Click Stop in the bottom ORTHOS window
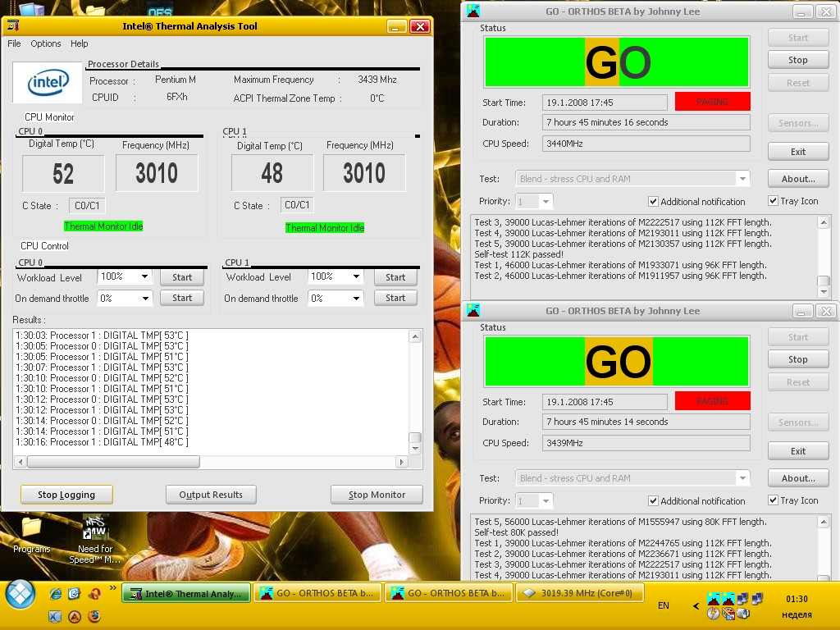This screenshot has width=840, height=630. 797,359
